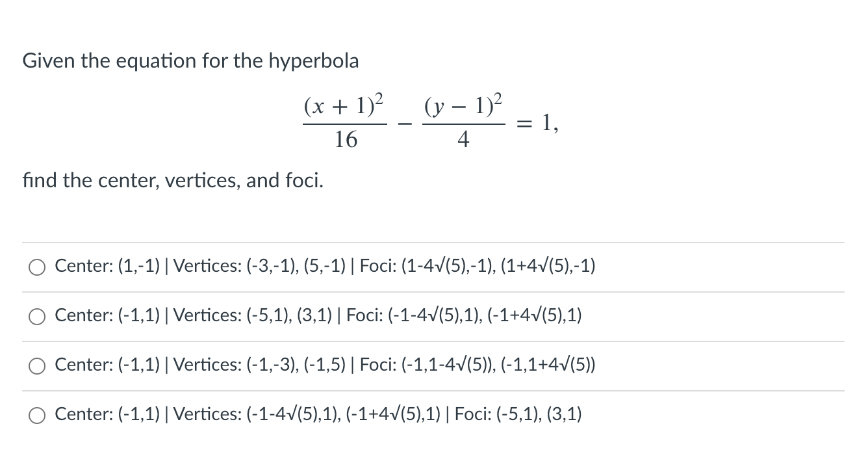868x450 pixels.
Task: Click the word 'Vertices' in the last answer option
Action: pos(204,414)
